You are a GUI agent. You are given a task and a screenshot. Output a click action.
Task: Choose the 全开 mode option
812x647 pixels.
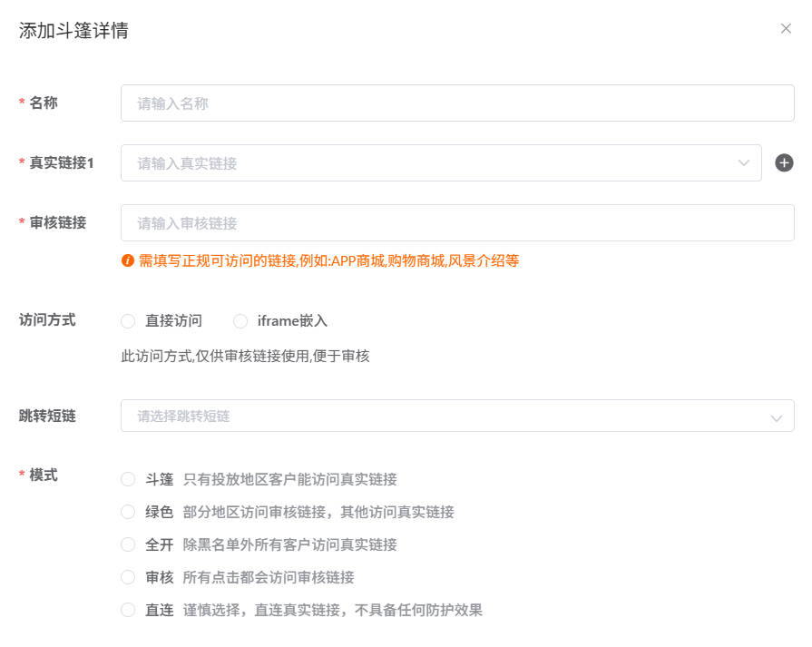tap(127, 544)
